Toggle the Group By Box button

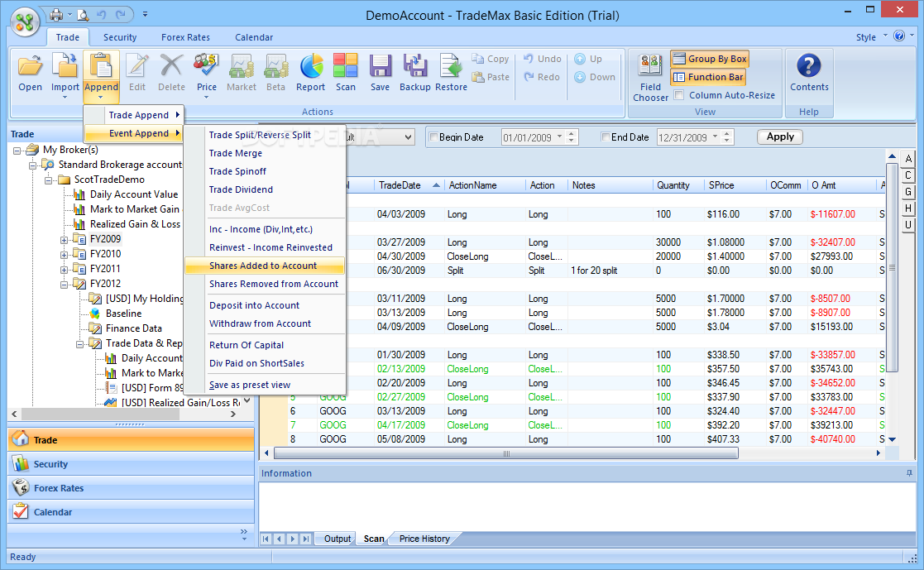click(x=709, y=59)
